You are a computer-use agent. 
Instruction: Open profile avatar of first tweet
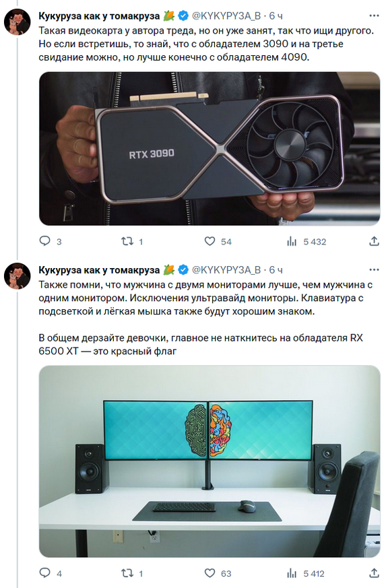click(18, 22)
